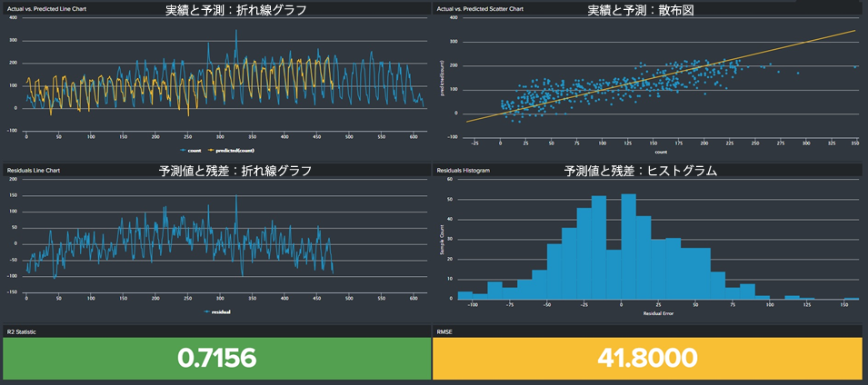Click the Japanese heading 実績と予測：折れ線グラフ
868x385 pixels.
(236, 11)
